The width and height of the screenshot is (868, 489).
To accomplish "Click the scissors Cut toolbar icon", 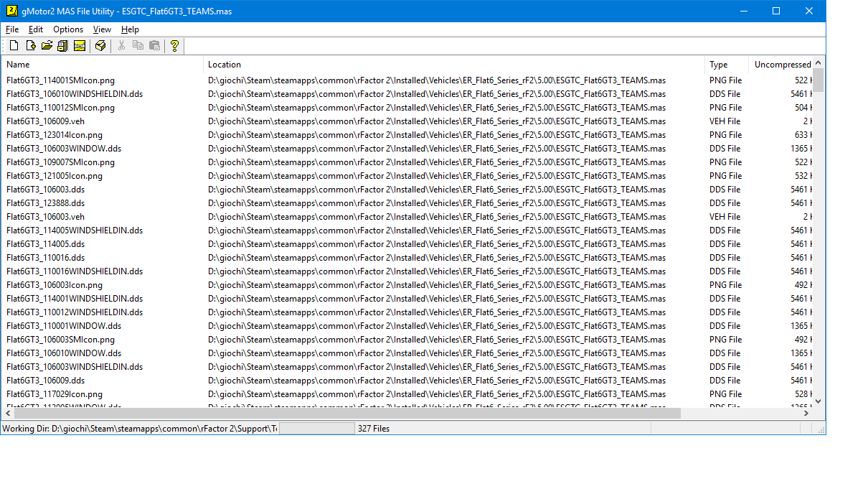I will tap(122, 46).
